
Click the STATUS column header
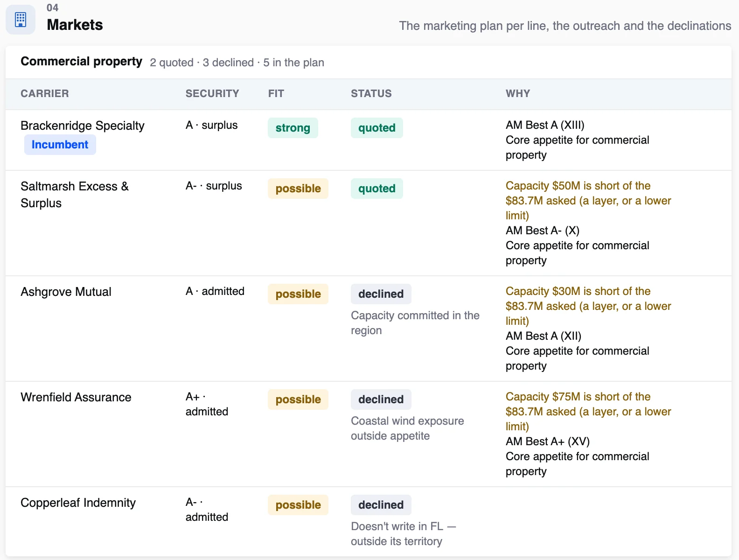tap(371, 93)
